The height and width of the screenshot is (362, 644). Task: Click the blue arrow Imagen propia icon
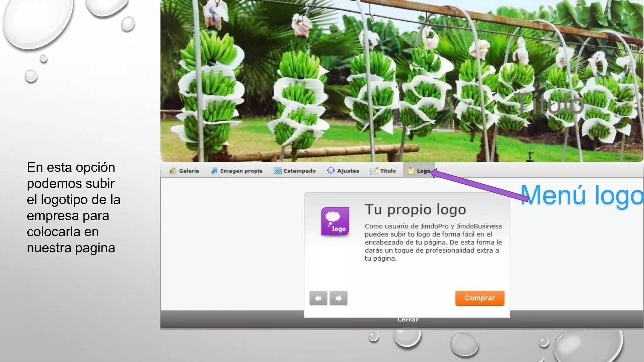pyautogui.click(x=214, y=171)
